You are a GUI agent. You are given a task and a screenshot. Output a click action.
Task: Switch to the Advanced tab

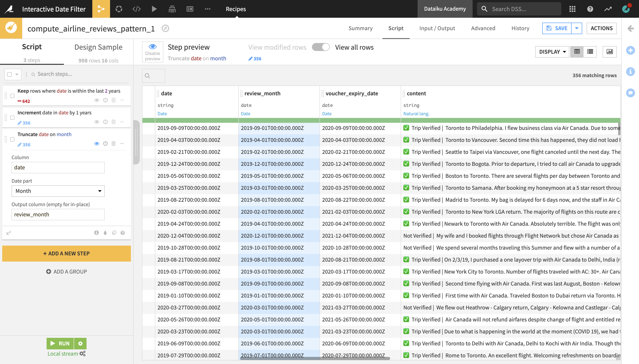tap(483, 28)
